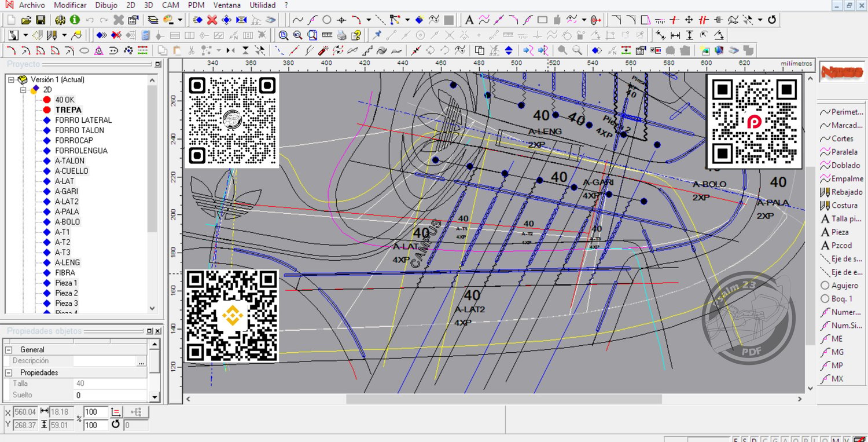
Task: Click the ellipsis button next to Descripción
Action: click(x=141, y=361)
